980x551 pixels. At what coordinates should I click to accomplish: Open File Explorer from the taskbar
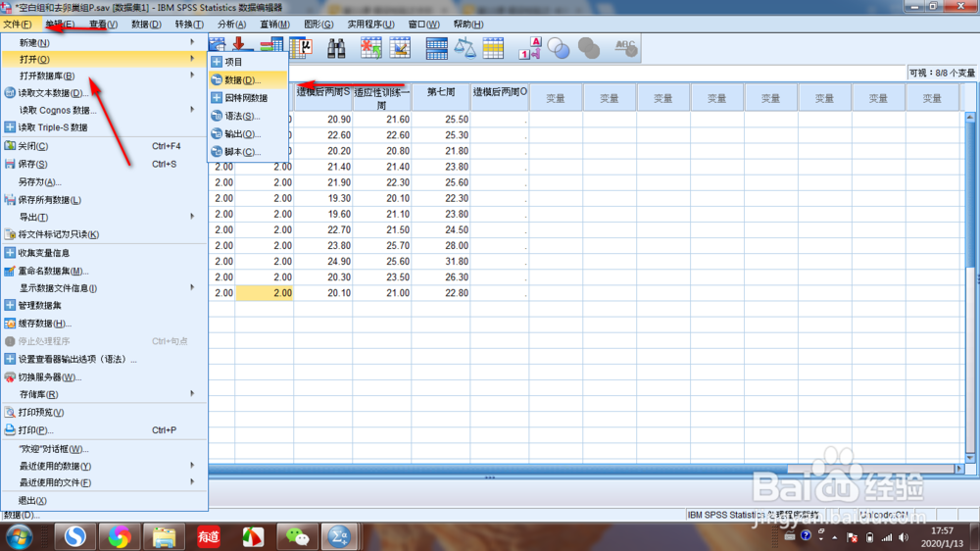click(x=164, y=536)
